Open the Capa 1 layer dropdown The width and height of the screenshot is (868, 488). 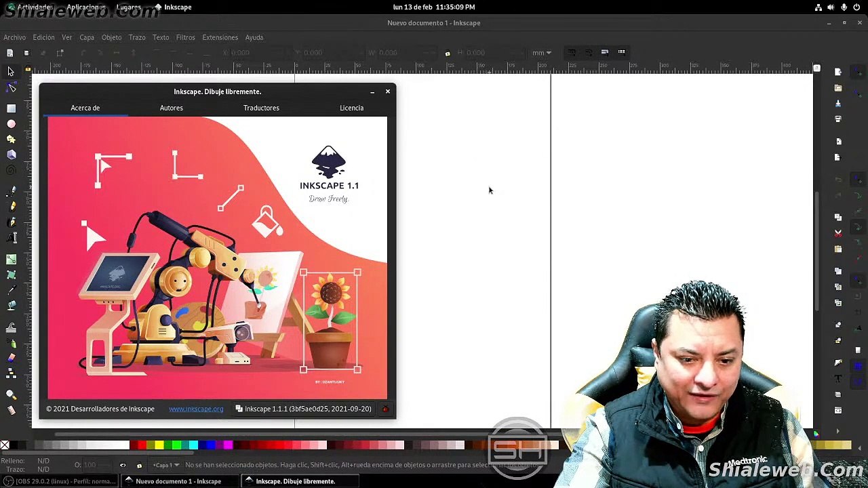[165, 465]
